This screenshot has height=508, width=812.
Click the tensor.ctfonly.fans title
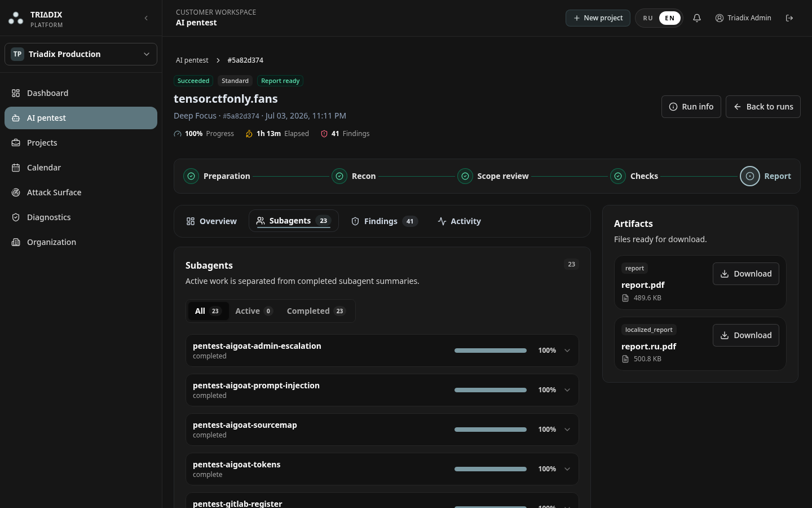tap(226, 99)
